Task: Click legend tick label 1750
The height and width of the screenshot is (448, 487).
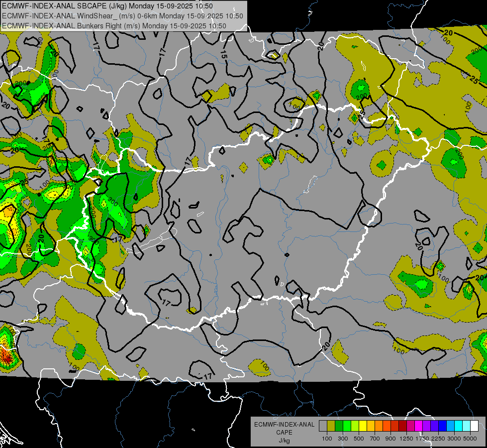Action: [x=422, y=439]
